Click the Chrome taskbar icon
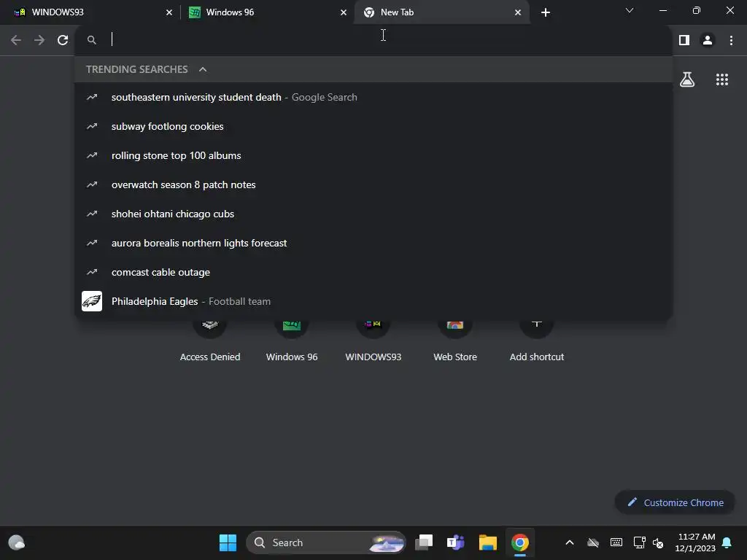747x560 pixels. 520,542
